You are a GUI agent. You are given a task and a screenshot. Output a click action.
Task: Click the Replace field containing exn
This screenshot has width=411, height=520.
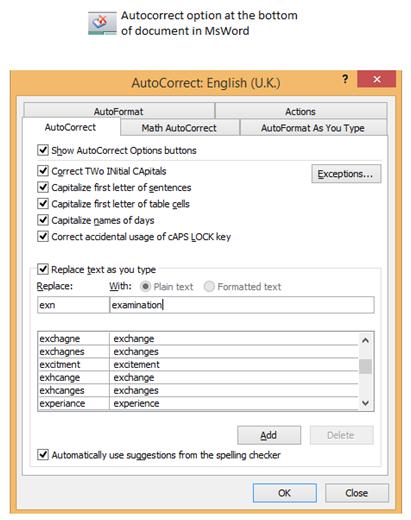coord(73,305)
